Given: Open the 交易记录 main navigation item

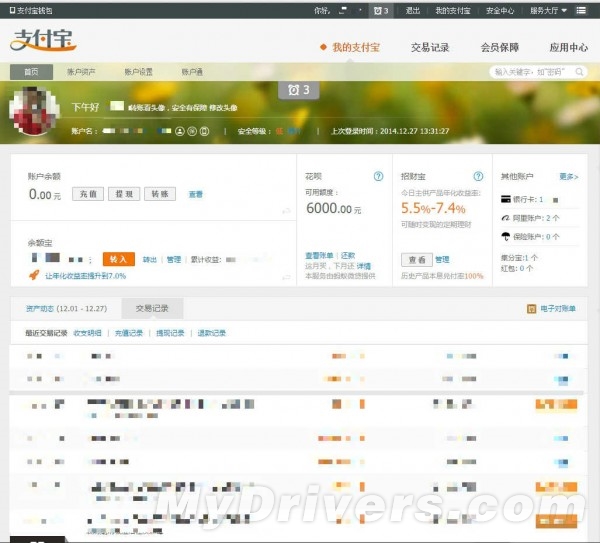Looking at the screenshot, I should pos(430,47).
